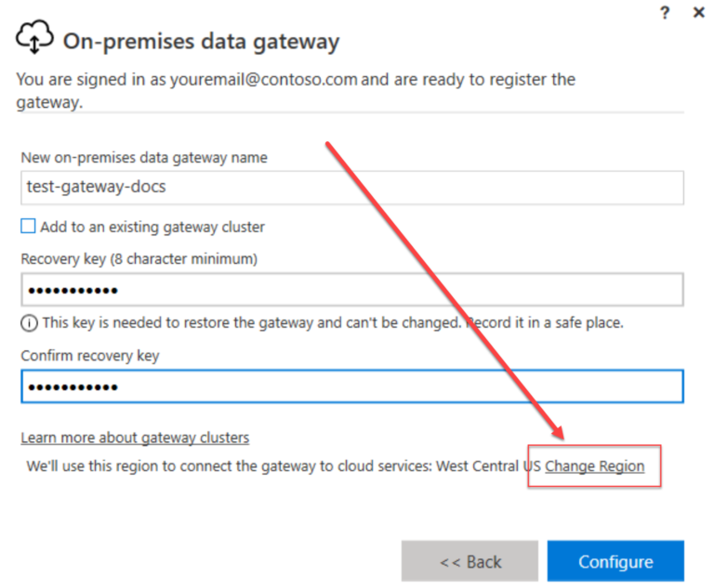Click the info icon beside key warning
The width and height of the screenshot is (714, 588).
click(28, 323)
